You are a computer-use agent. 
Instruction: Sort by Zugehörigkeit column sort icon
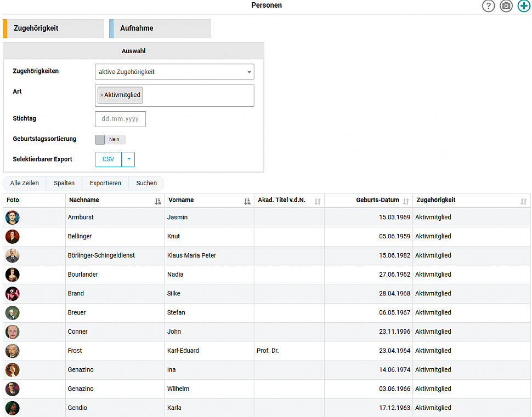point(523,201)
